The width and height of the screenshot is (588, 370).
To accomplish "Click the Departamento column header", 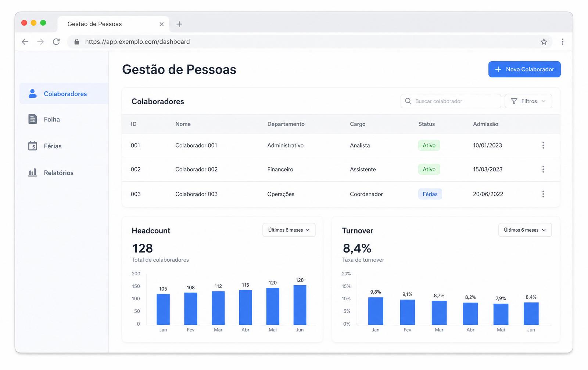I will [286, 124].
